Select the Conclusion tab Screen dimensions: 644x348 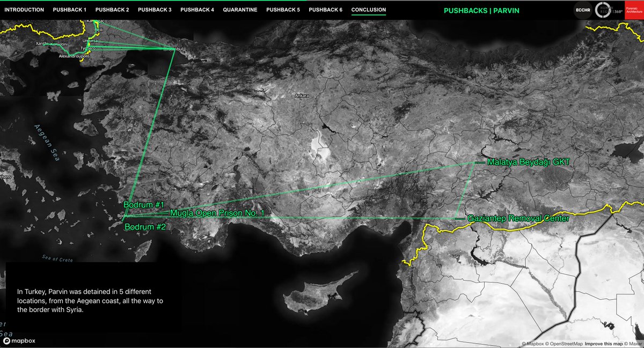pyautogui.click(x=369, y=10)
